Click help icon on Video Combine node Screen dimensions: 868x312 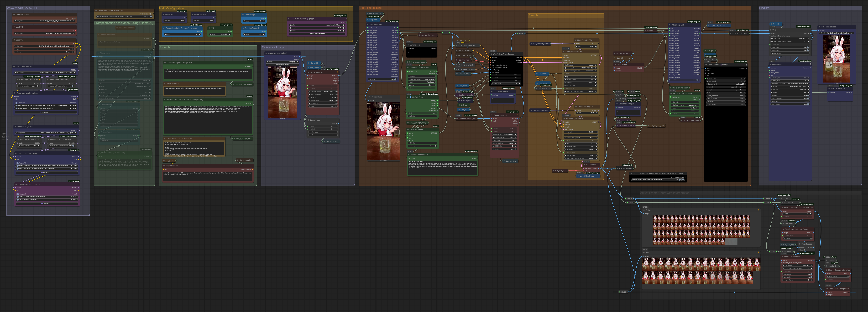746,65
